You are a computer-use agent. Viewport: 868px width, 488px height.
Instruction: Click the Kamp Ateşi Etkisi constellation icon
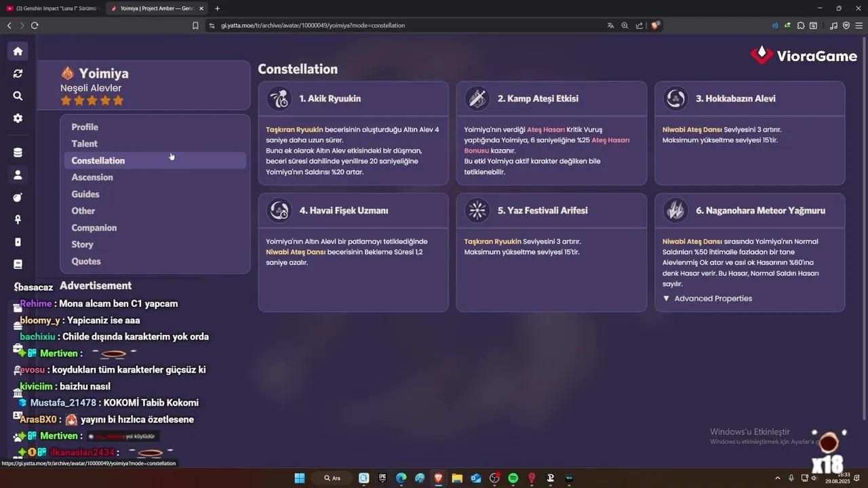(477, 99)
